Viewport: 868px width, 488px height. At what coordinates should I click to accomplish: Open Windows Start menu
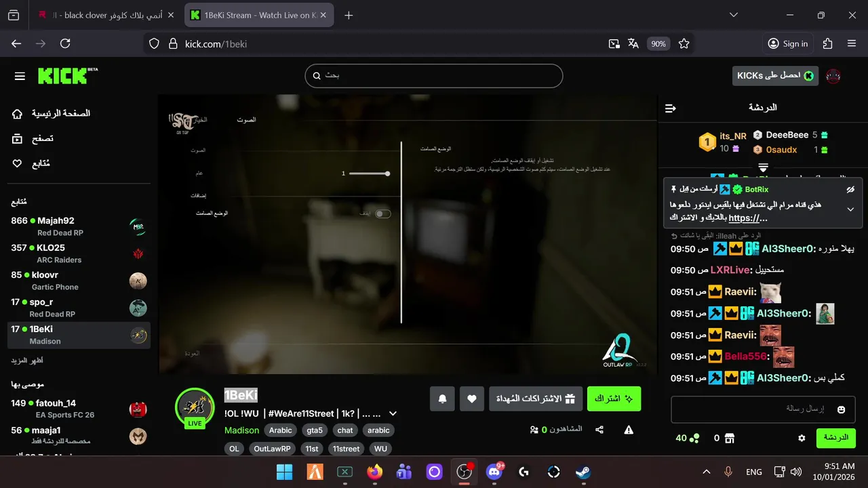coord(285,472)
